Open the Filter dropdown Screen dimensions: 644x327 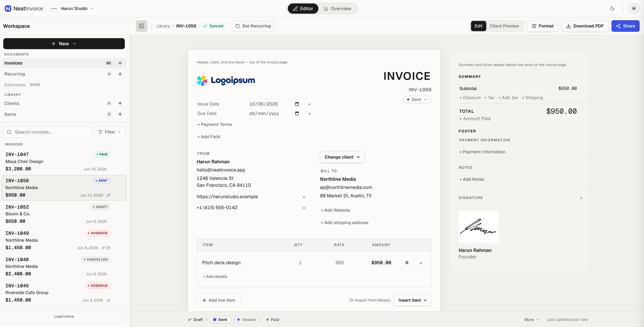point(110,132)
